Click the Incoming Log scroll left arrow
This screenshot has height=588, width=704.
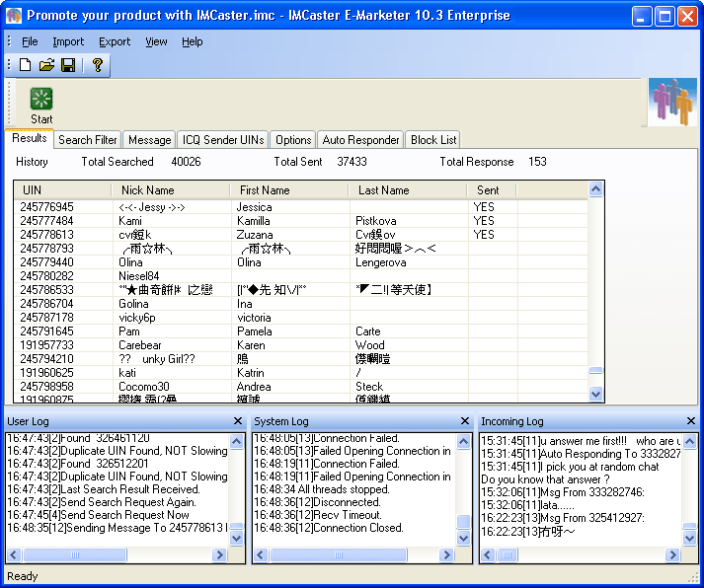coord(488,554)
